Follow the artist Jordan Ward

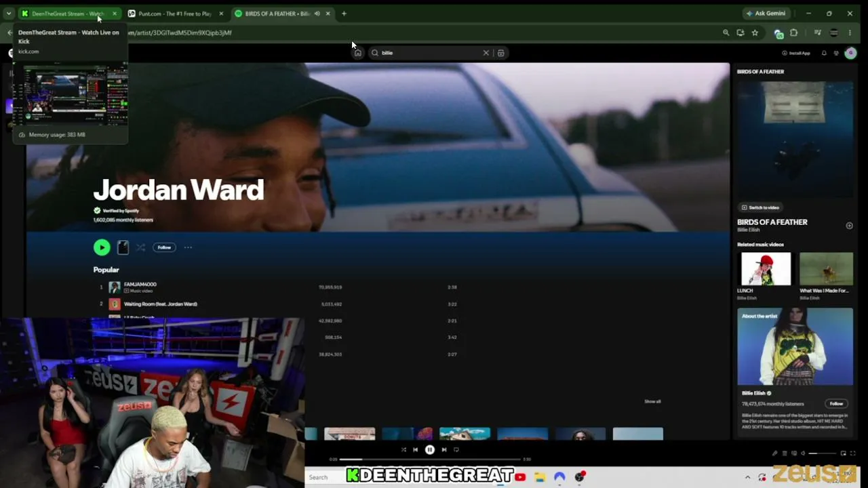164,247
